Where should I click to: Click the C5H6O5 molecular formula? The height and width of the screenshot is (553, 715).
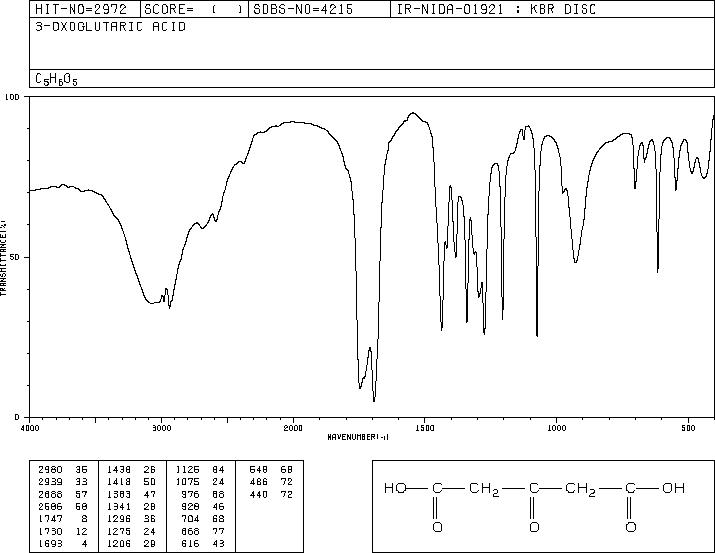click(x=56, y=79)
